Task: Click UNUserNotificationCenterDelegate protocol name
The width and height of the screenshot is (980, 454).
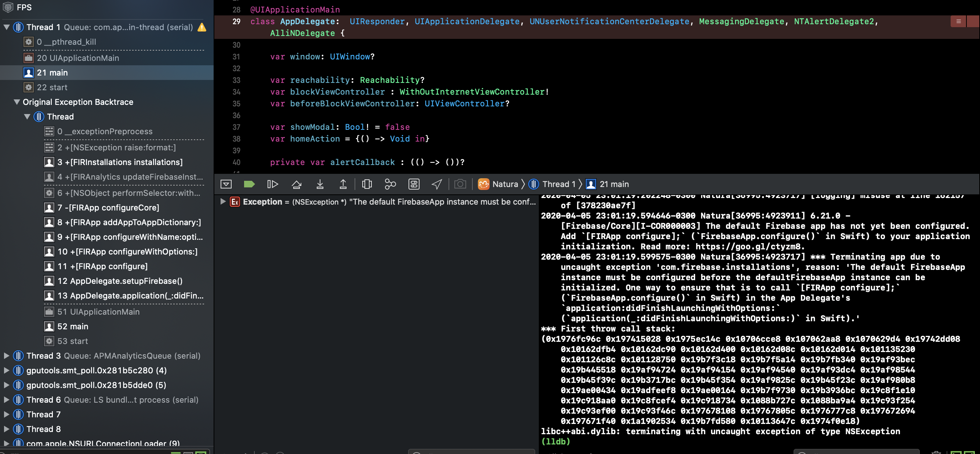Action: (609, 22)
